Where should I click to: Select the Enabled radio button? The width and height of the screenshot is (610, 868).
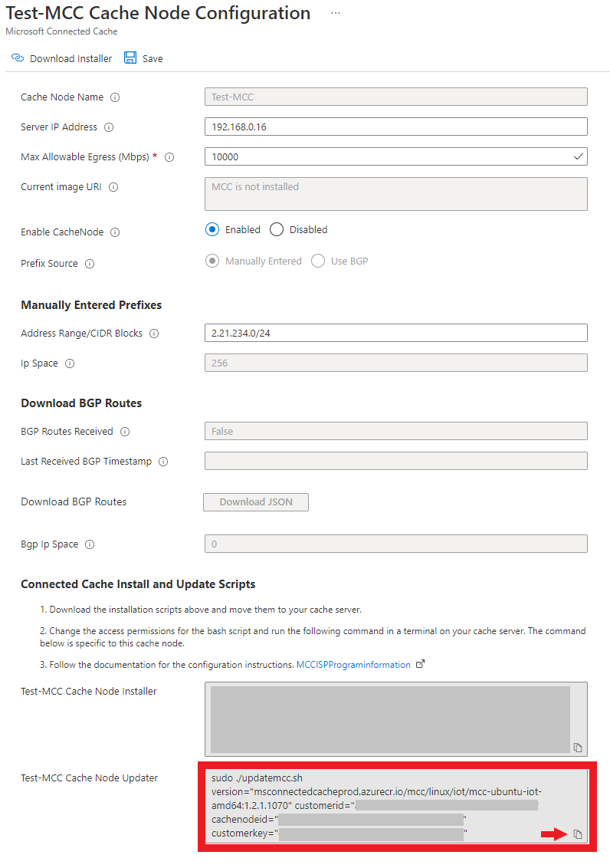point(212,230)
